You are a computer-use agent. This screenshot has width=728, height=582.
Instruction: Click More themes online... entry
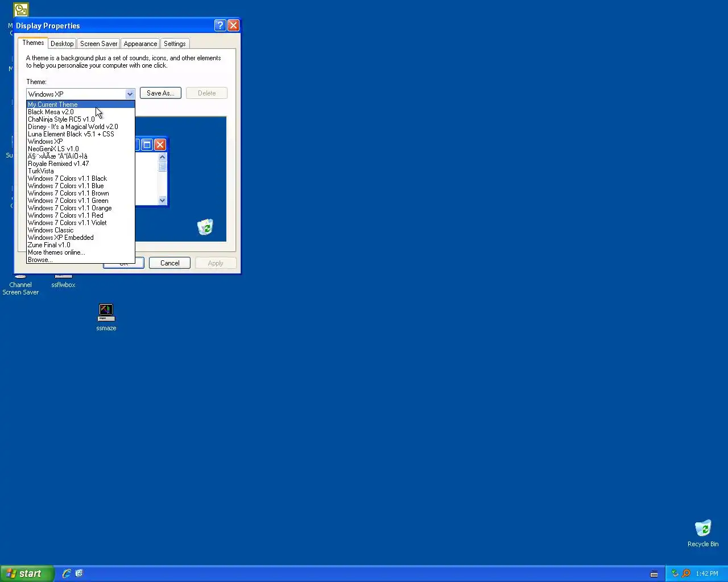[80, 252]
